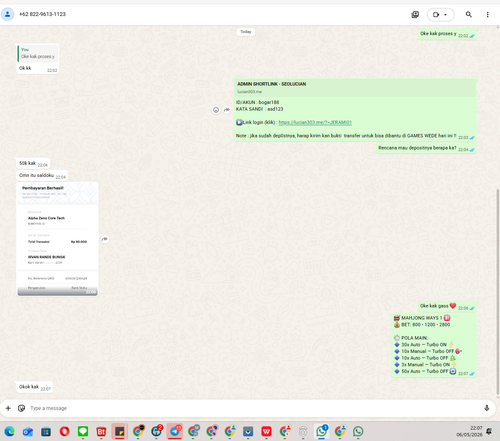Forward the ADMIN SHORTLINK message

pos(227,110)
